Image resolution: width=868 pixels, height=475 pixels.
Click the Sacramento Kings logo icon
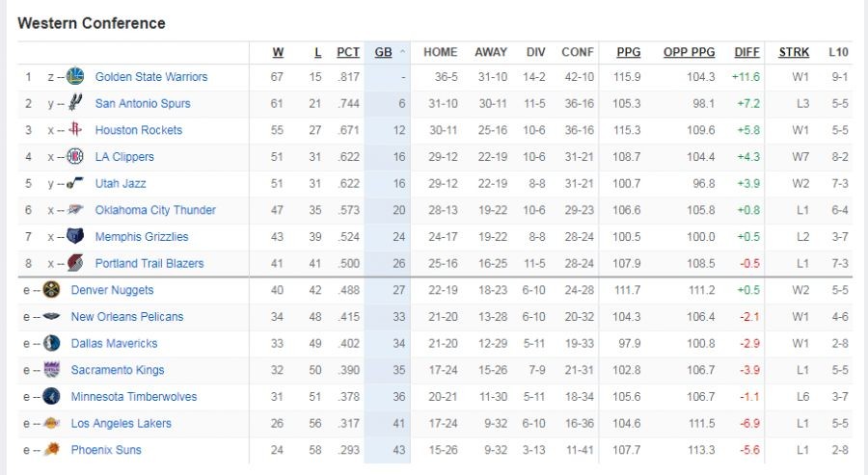(51, 370)
